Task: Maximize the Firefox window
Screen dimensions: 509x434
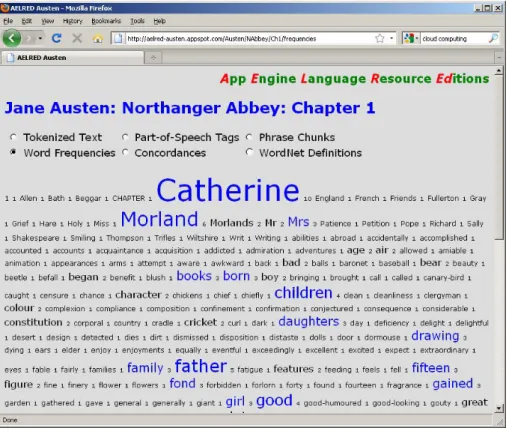Action: pyautogui.click(x=488, y=8)
